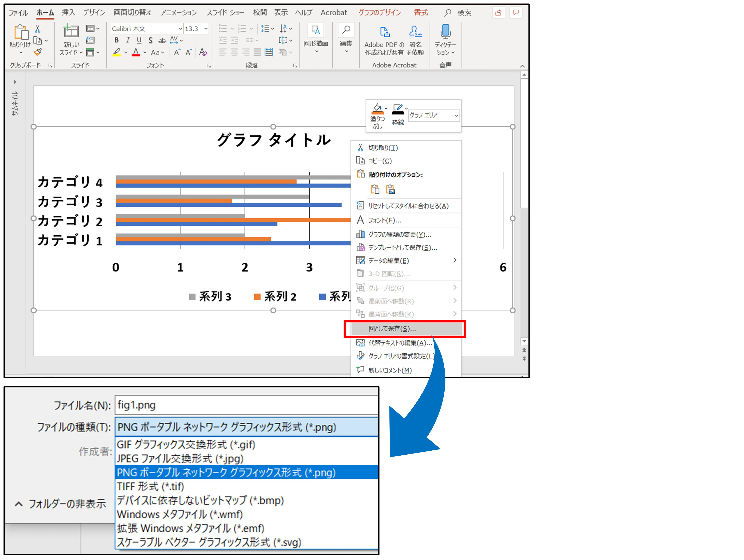
Task: Click フォルダーの非表示 to hide folders
Action: (61, 503)
